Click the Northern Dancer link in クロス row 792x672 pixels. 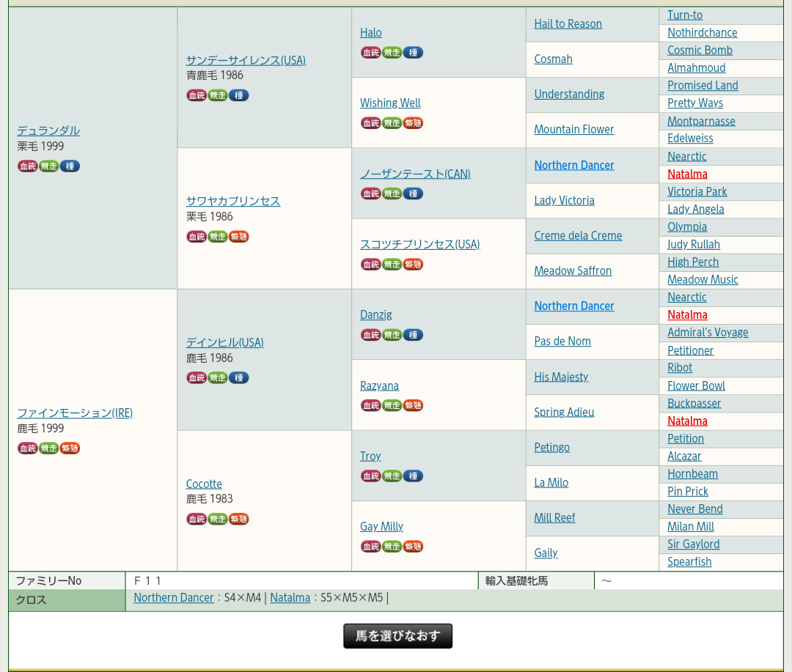(x=173, y=598)
